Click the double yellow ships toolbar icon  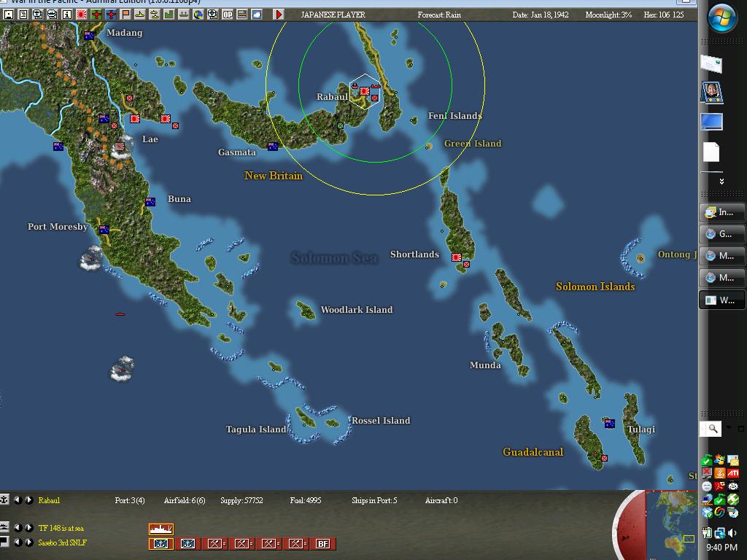tap(155, 15)
